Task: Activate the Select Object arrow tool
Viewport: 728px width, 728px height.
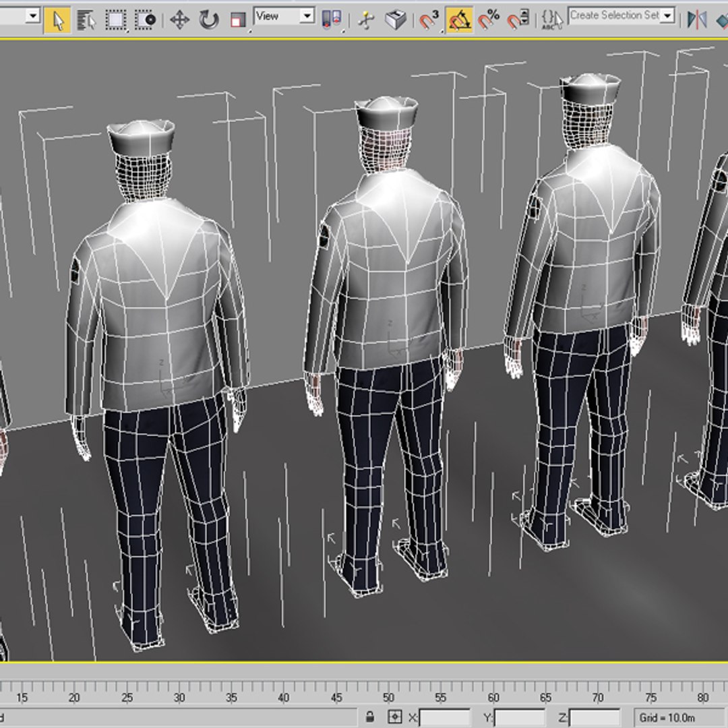Action: [x=58, y=20]
